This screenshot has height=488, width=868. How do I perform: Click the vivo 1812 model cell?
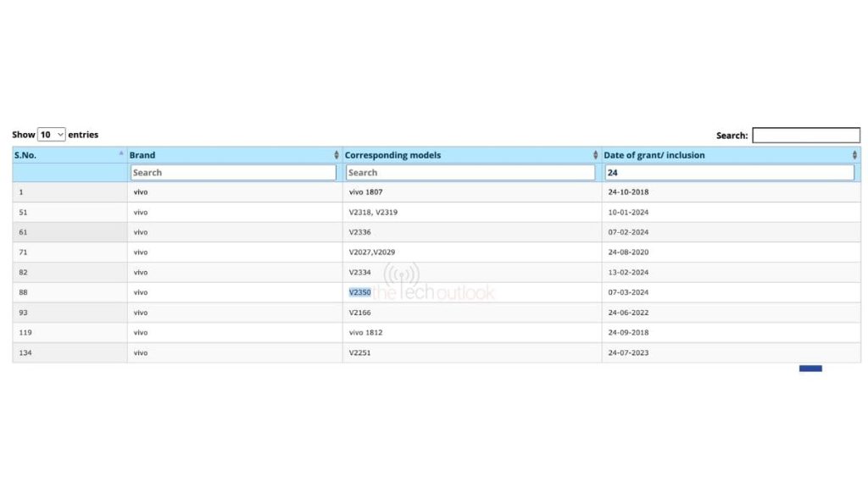click(365, 332)
